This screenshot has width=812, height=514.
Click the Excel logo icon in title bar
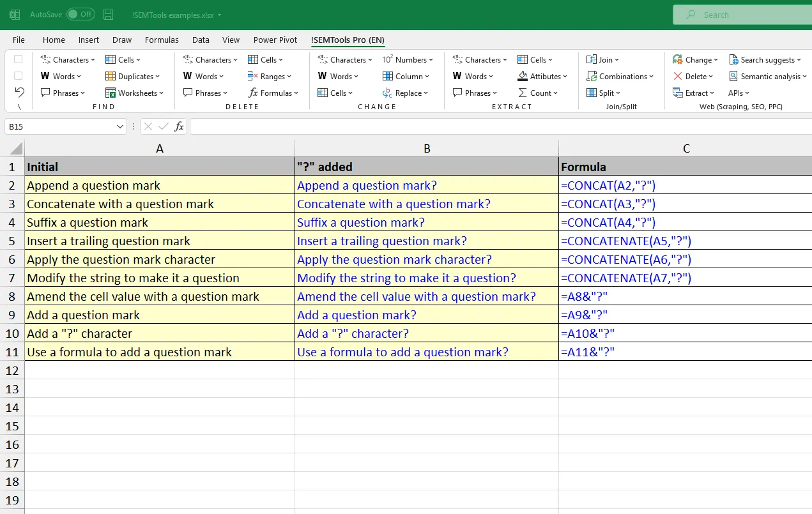14,14
